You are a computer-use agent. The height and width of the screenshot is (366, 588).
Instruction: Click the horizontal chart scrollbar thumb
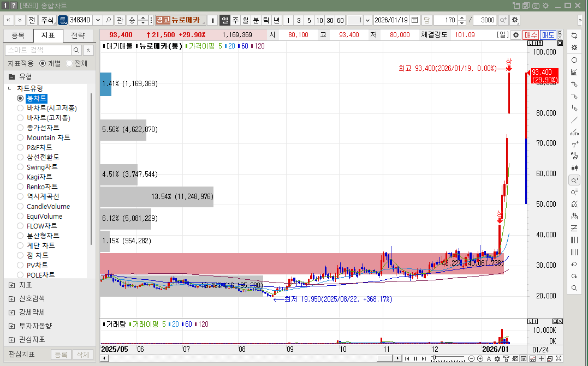click(x=384, y=359)
